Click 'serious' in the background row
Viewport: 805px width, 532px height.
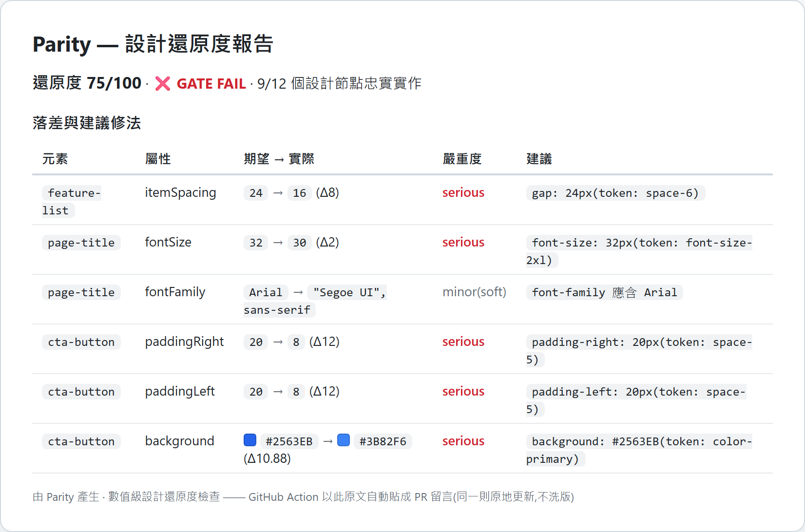(463, 441)
